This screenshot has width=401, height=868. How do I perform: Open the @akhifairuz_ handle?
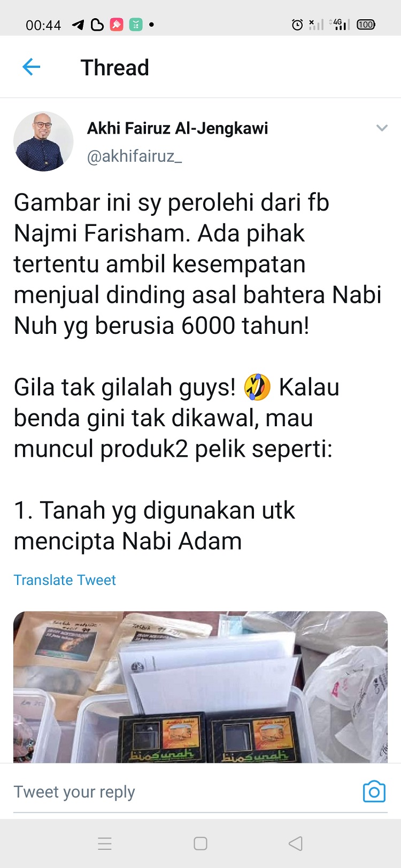[x=134, y=156]
